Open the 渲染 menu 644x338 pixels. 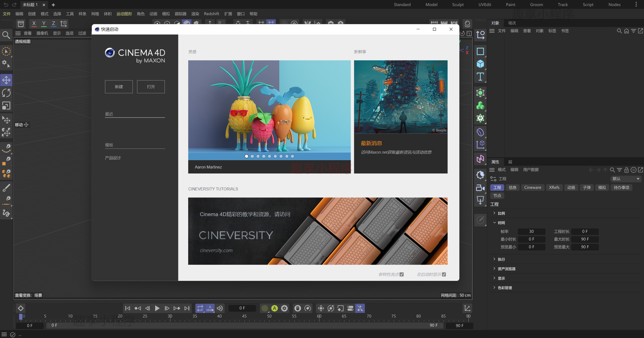point(195,14)
